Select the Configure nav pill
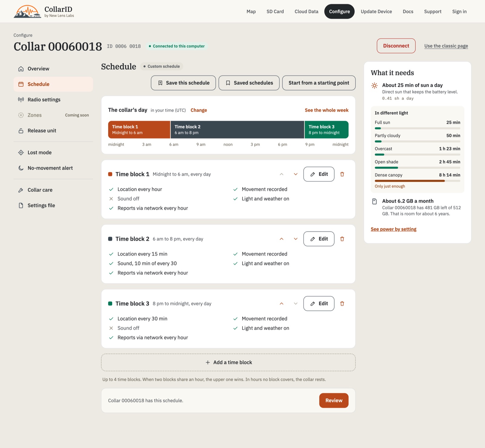Viewport: 485px width, 448px height. pos(339,12)
